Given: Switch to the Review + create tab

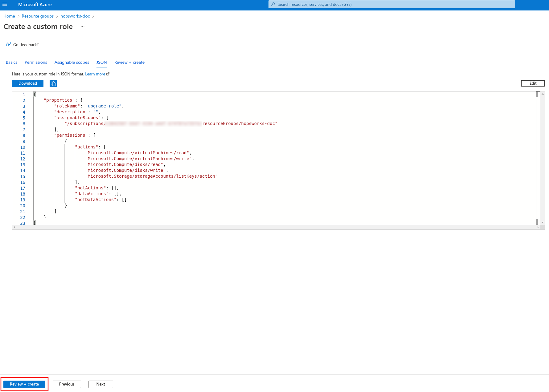Looking at the screenshot, I should pyautogui.click(x=129, y=63).
